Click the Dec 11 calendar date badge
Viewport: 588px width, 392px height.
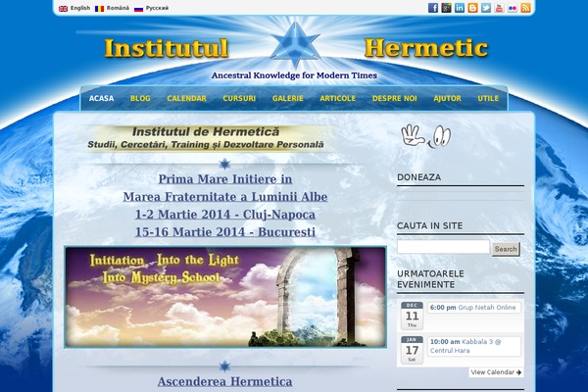[412, 316]
